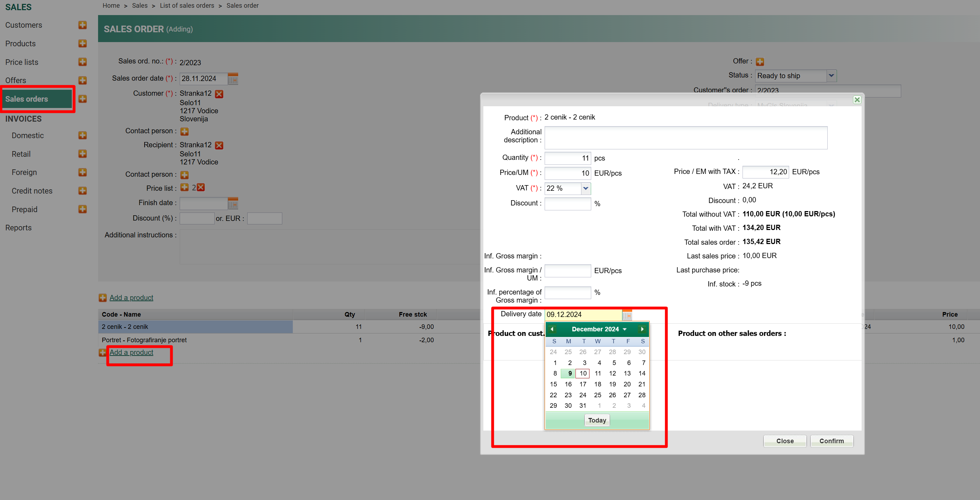Click the Today button in calendar
980x500 pixels.
[x=596, y=420]
